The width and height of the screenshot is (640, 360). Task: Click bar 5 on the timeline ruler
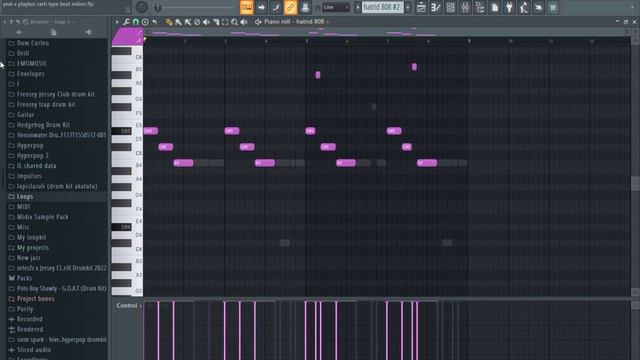307,41
